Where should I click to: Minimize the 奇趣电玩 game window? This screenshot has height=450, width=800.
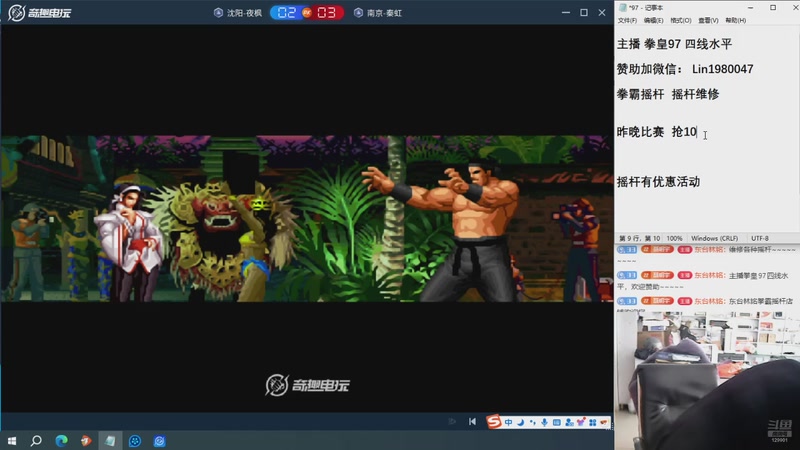point(566,12)
